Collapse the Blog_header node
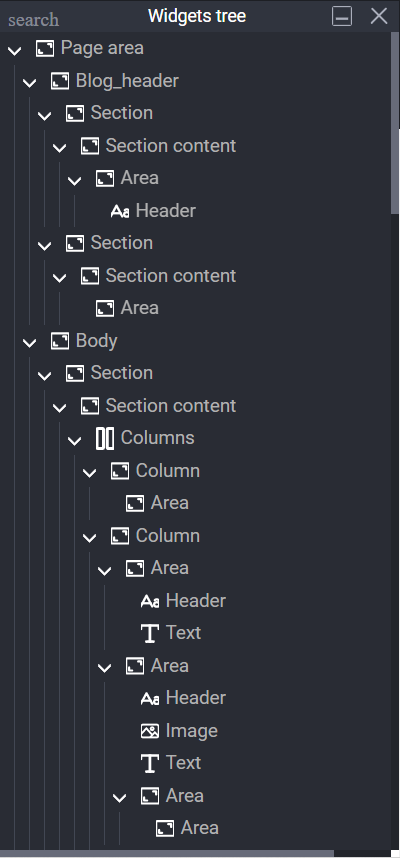This screenshot has width=400, height=858. pyautogui.click(x=30, y=83)
